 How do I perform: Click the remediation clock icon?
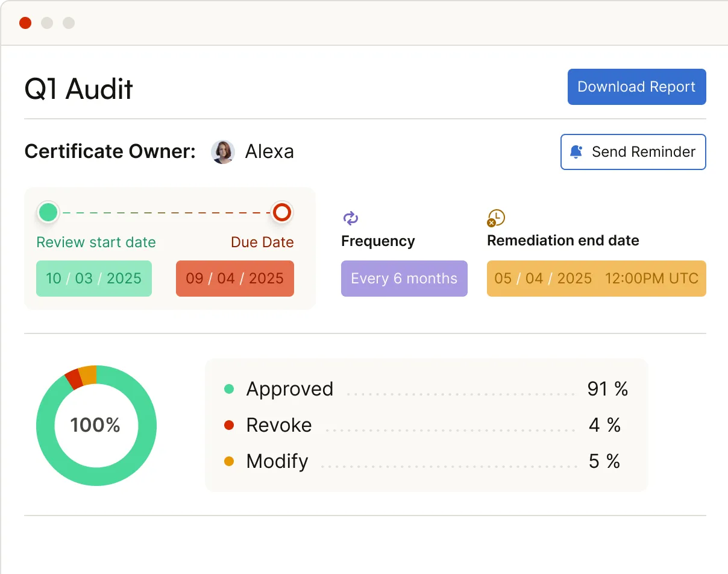pos(496,218)
